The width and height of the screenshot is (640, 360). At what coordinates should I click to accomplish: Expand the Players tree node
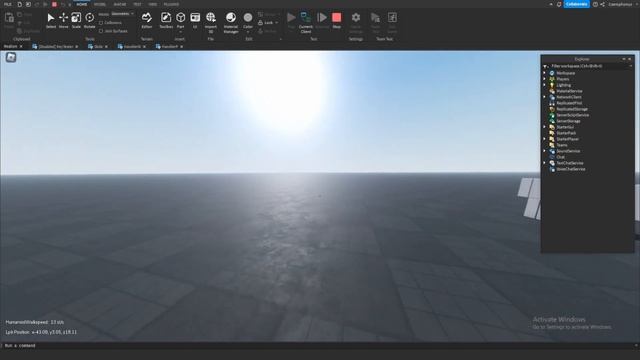click(x=544, y=79)
